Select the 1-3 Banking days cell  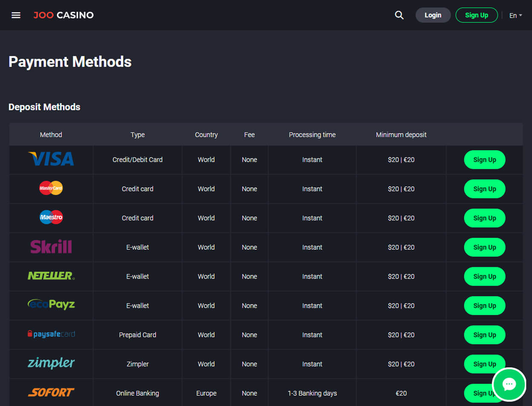312,393
